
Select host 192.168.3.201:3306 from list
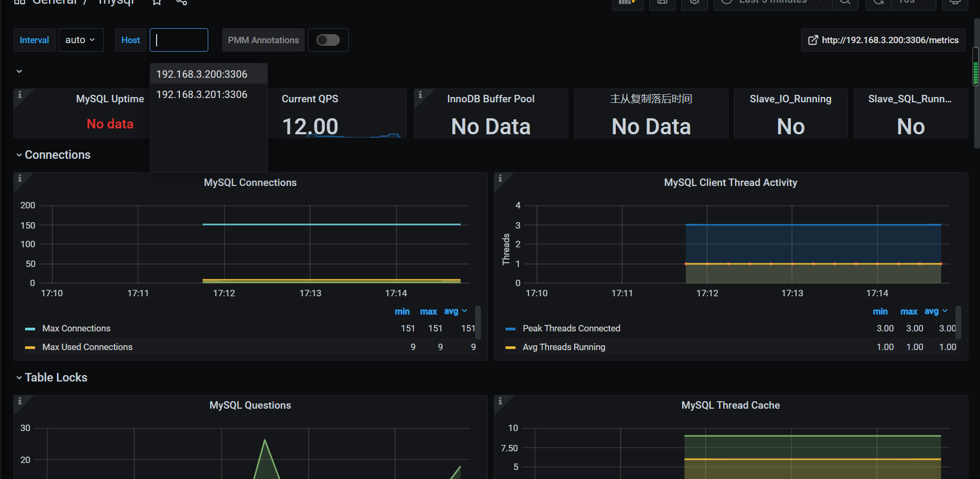(208, 94)
